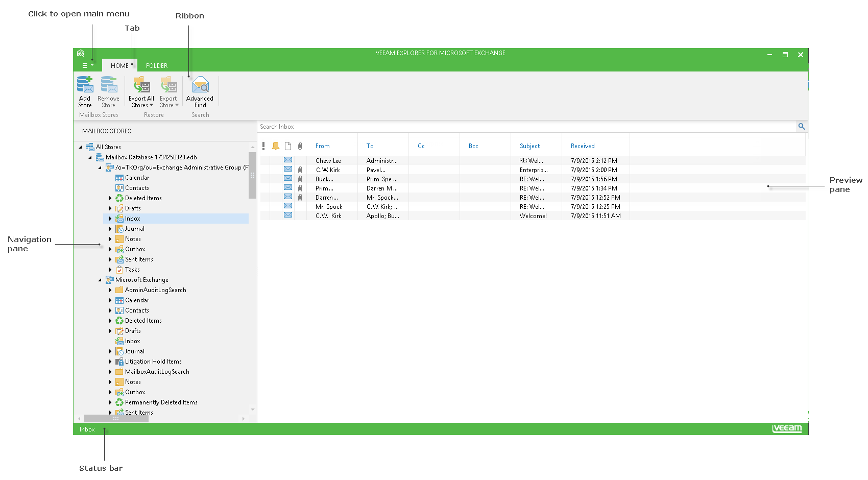Click the 'Inbox' text in the status bar

87,429
